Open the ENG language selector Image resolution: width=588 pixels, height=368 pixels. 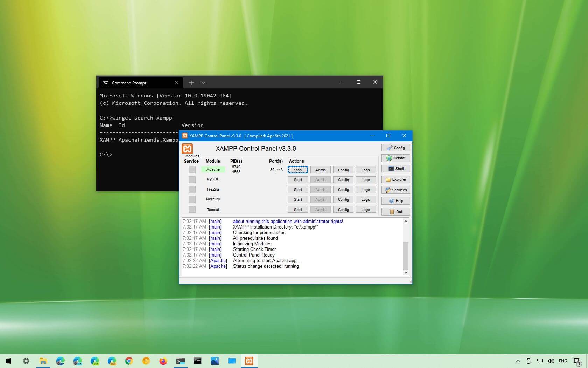563,361
